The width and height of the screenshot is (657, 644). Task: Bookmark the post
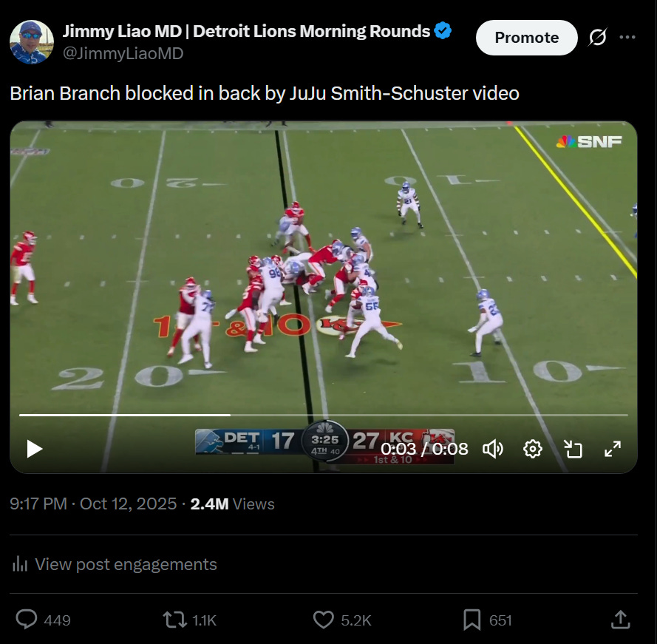coord(472,620)
